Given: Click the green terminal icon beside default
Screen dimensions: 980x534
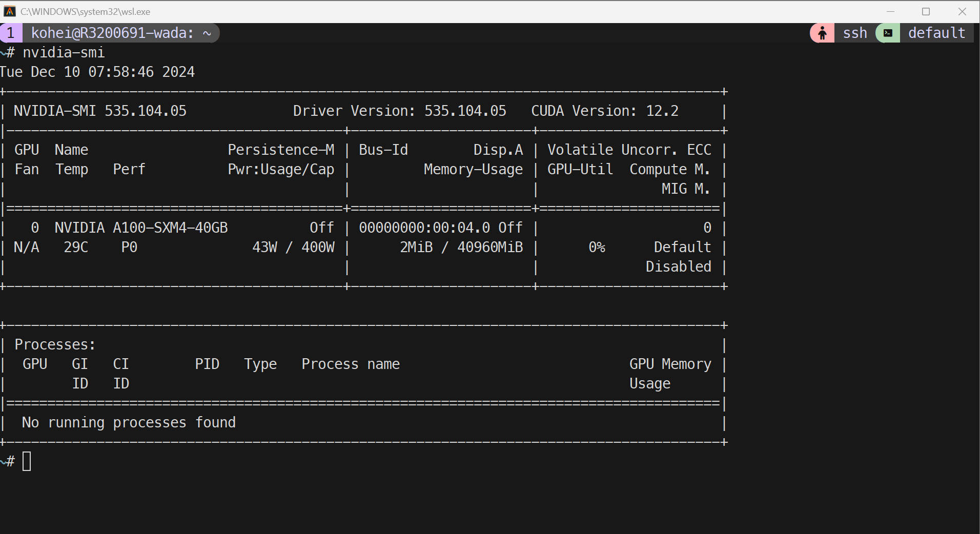Looking at the screenshot, I should click(x=888, y=33).
